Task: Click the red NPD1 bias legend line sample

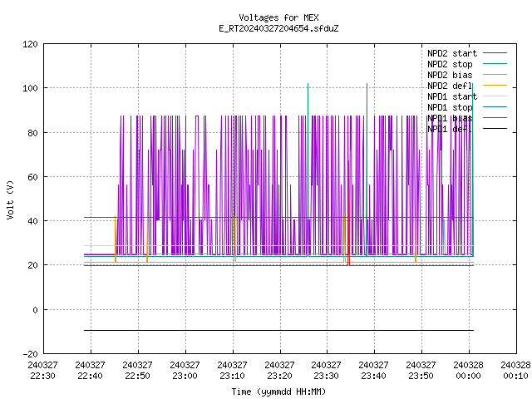Action: (495, 118)
